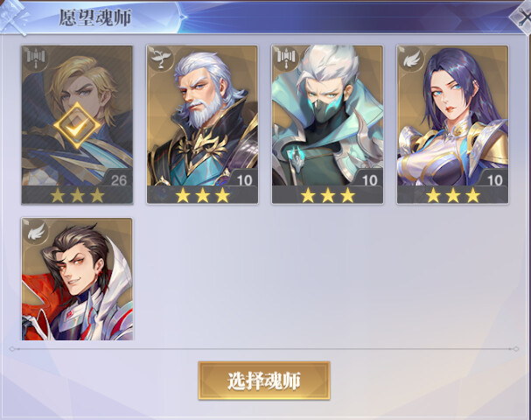The image size is (531, 420).
Task: Select the masked silver-haired soul master card
Action: click(327, 124)
